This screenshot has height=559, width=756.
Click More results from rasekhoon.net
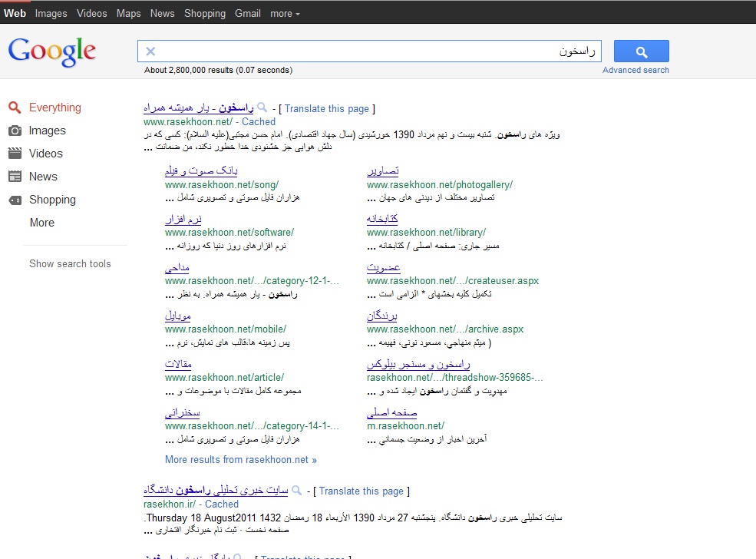[240, 460]
